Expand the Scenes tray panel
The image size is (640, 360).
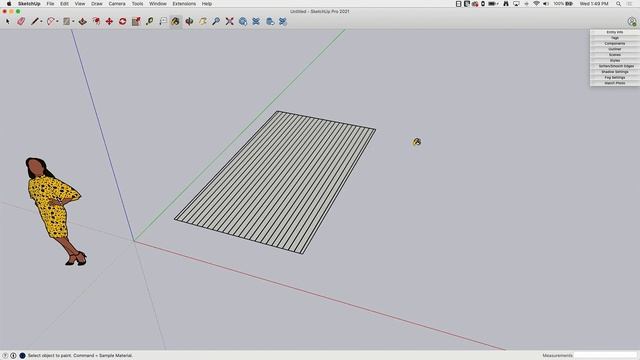[615, 55]
